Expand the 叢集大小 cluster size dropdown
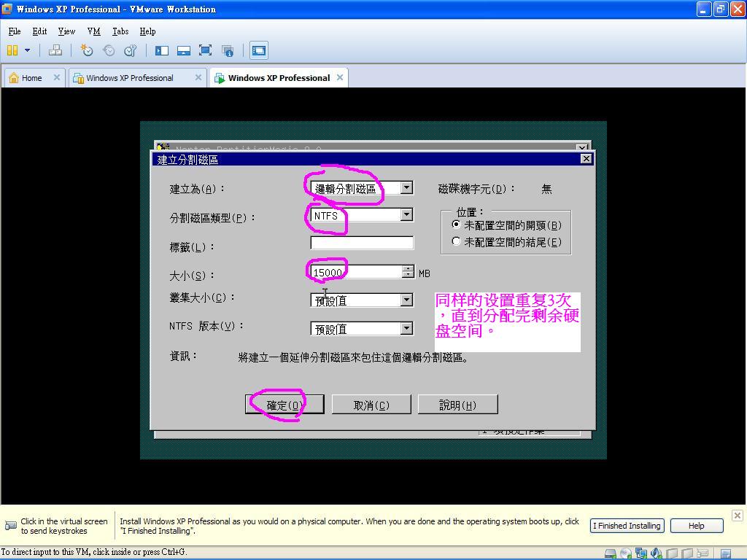Viewport: 747px width, 560px height. tap(406, 300)
